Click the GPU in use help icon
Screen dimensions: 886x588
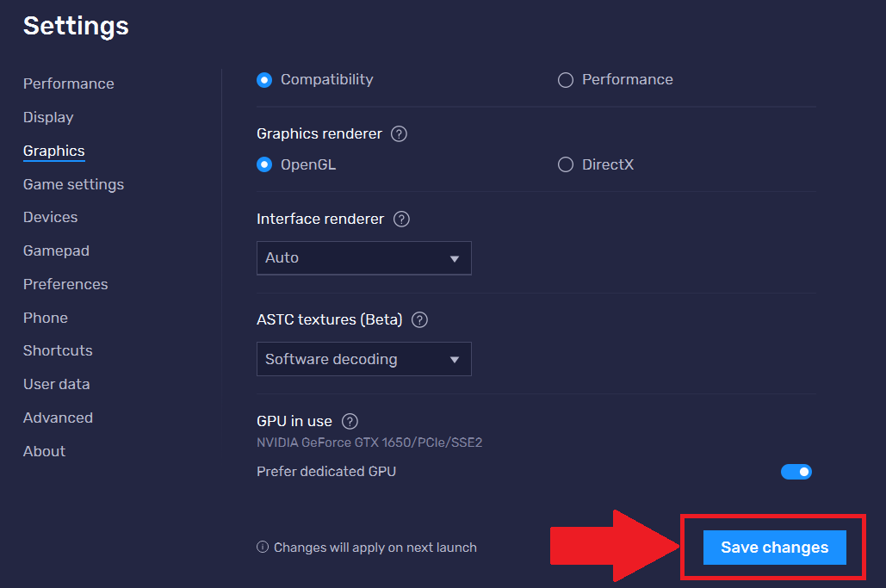click(x=350, y=421)
